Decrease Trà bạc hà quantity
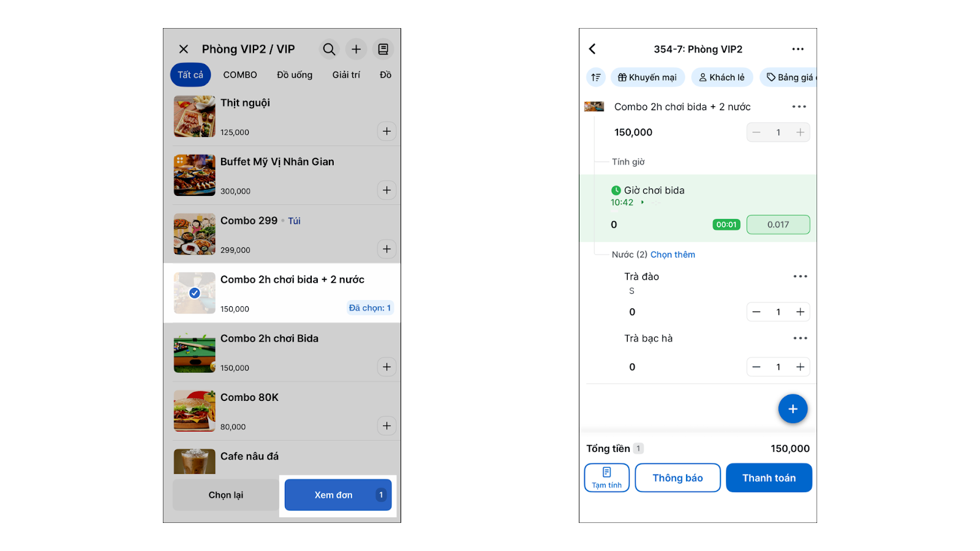The width and height of the screenshot is (980, 551). (756, 367)
